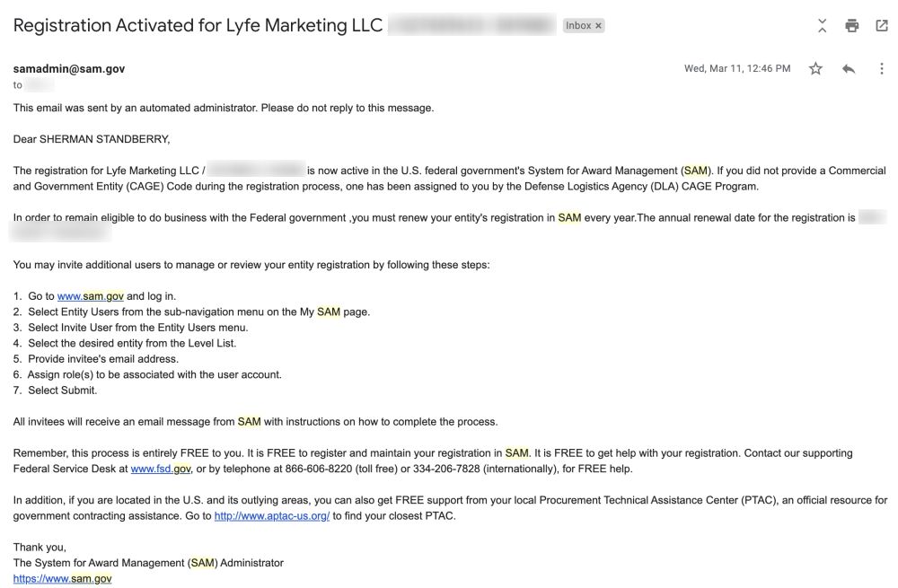The width and height of the screenshot is (898, 588).
Task: Open www.sam.gov link in step one
Action: click(91, 296)
